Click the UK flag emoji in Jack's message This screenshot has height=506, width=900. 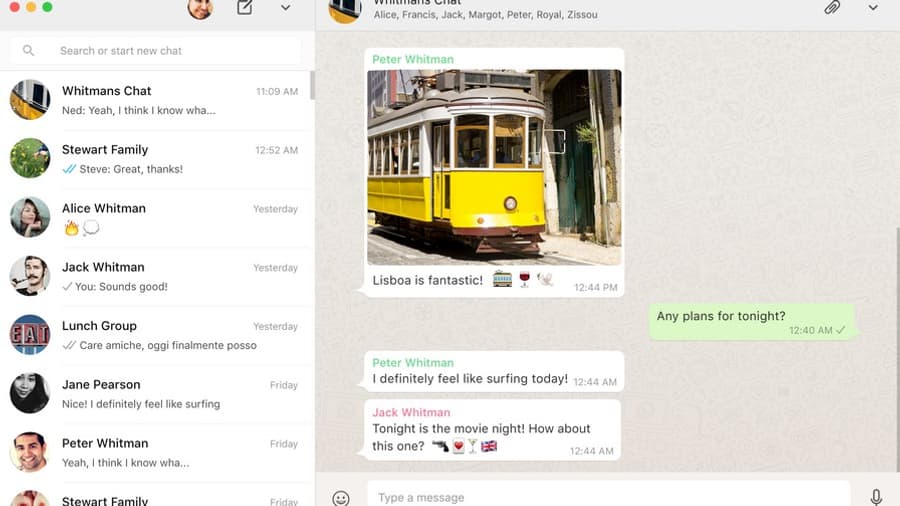[489, 446]
